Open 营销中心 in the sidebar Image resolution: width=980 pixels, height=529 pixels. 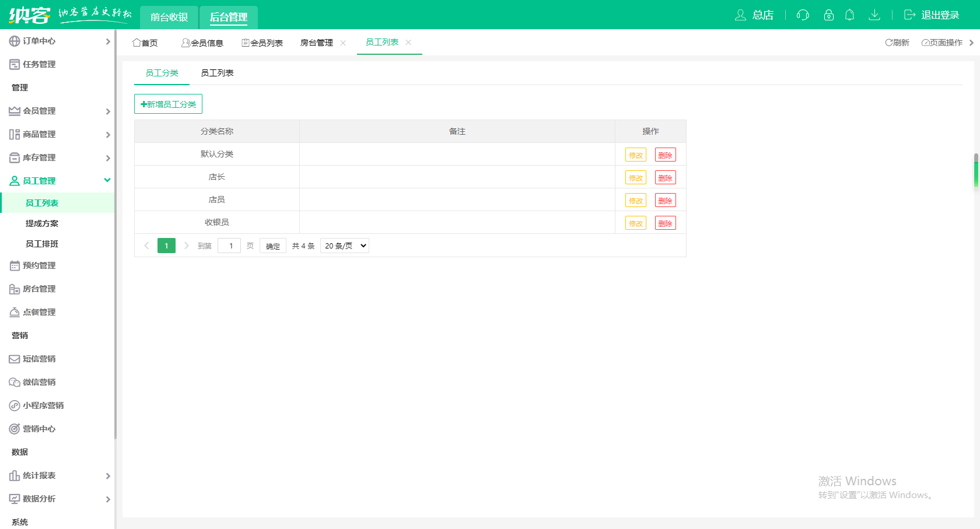coord(39,429)
